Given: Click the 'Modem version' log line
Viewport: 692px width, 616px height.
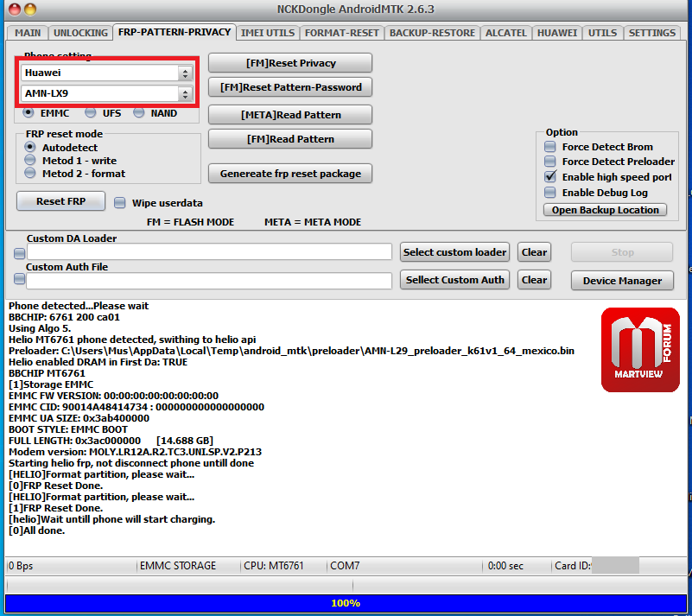Looking at the screenshot, I should point(135,452).
